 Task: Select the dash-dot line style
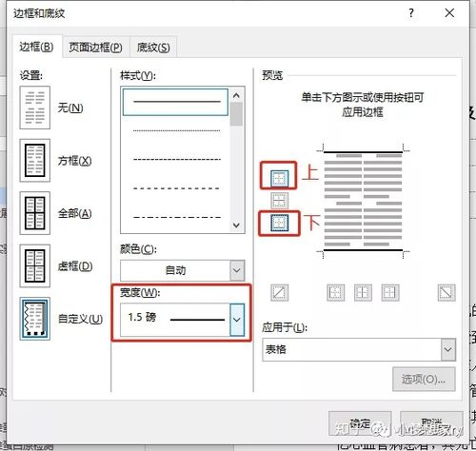[176, 217]
